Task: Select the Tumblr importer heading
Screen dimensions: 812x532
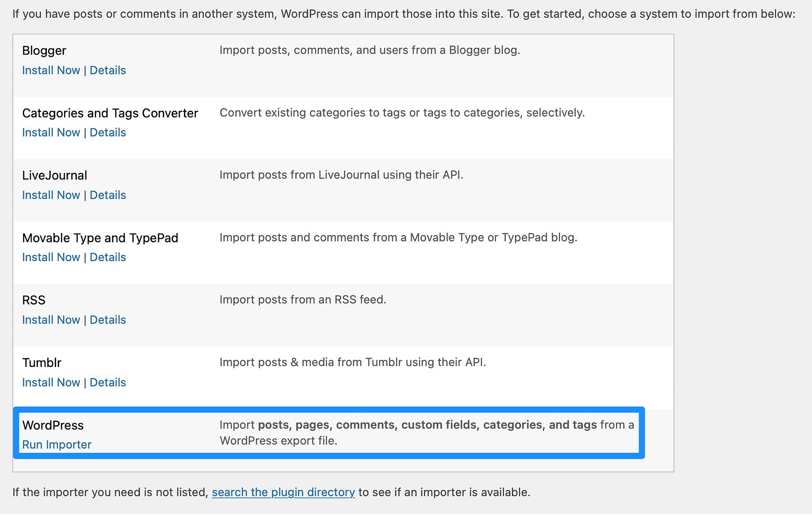Action: pos(42,363)
